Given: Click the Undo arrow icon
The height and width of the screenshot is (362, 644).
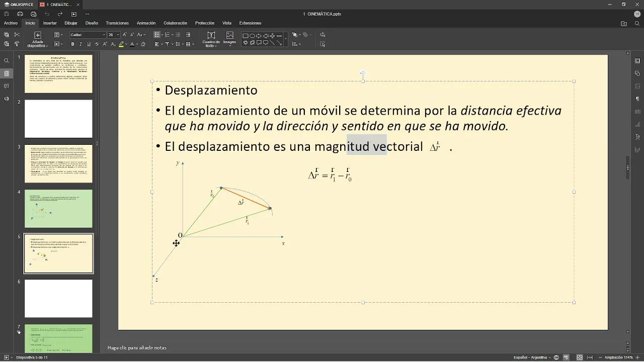Looking at the screenshot, I should click(x=47, y=14).
